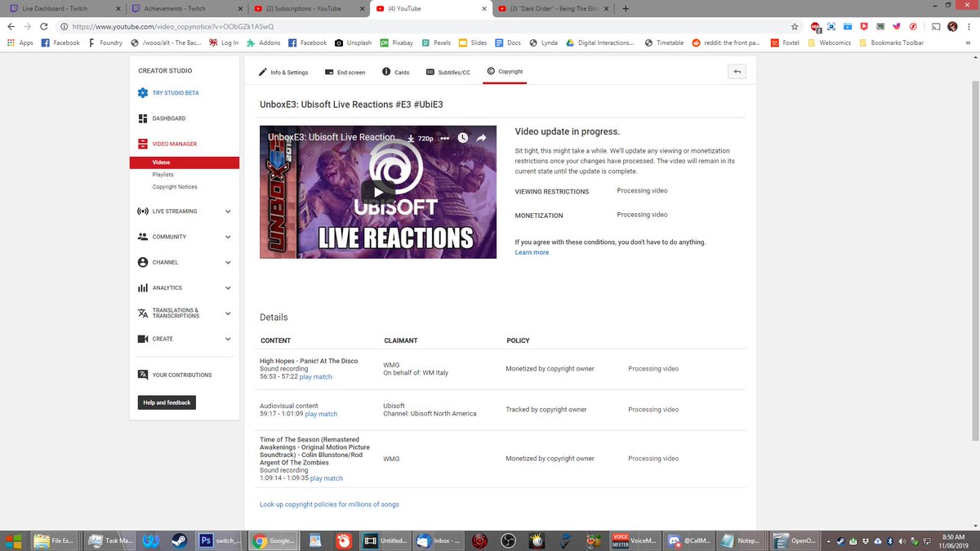Screen dimensions: 980x551
Task: Open Copyright Notices in the sidebar
Action: click(175, 187)
